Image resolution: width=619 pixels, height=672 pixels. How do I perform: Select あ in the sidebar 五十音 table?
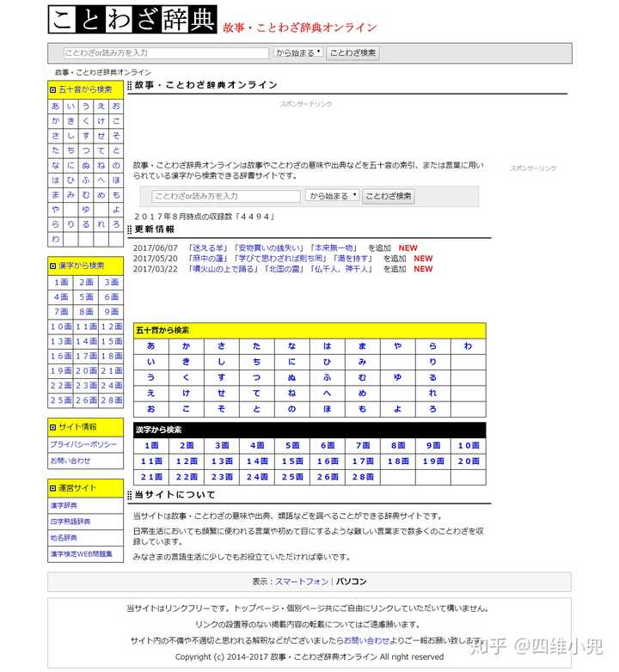56,106
